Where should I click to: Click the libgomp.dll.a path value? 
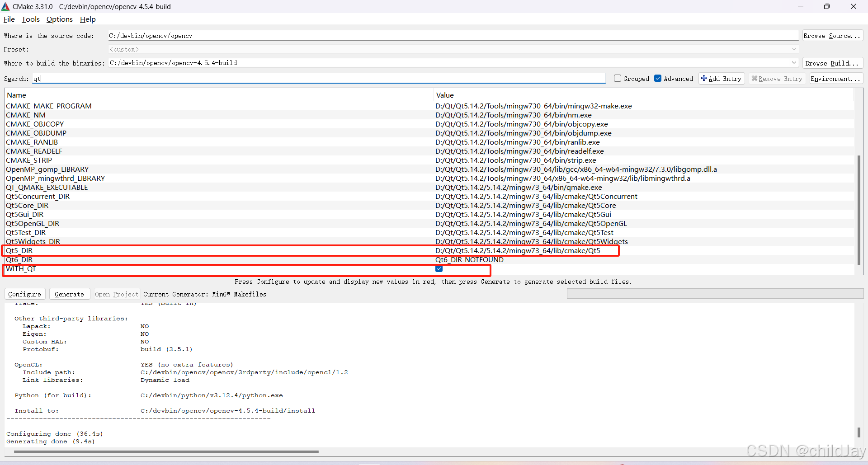click(x=576, y=169)
